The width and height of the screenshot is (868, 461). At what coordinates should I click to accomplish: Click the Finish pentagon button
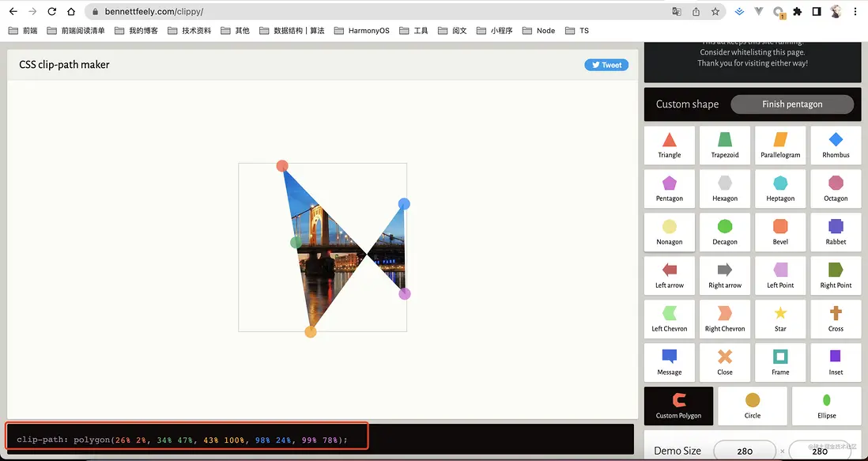coord(792,104)
